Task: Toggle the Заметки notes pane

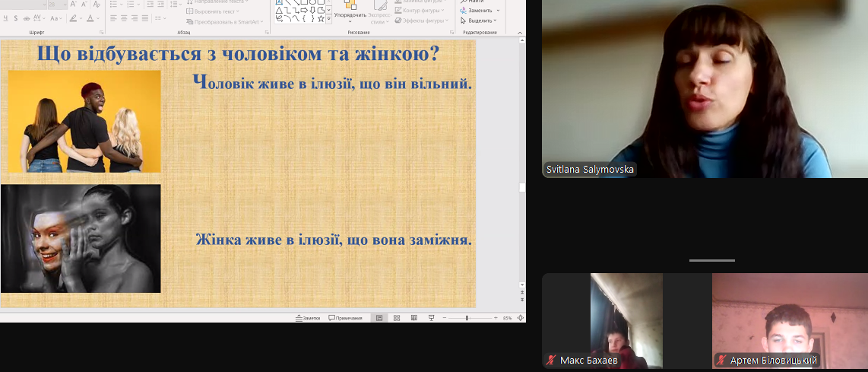Action: [x=308, y=318]
